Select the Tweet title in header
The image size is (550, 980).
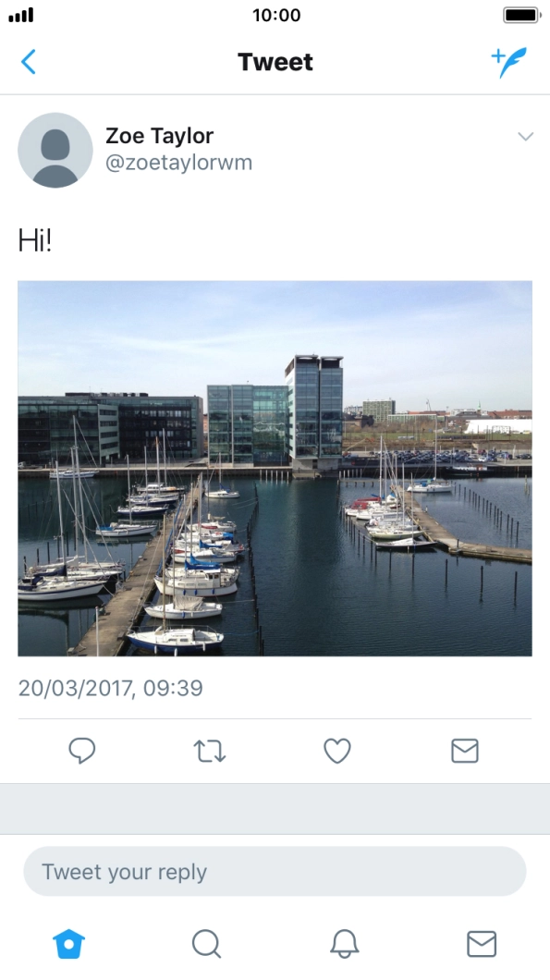point(275,62)
